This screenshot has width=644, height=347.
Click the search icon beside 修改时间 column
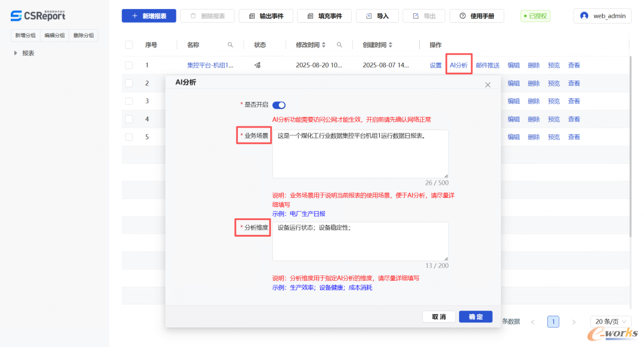(339, 45)
